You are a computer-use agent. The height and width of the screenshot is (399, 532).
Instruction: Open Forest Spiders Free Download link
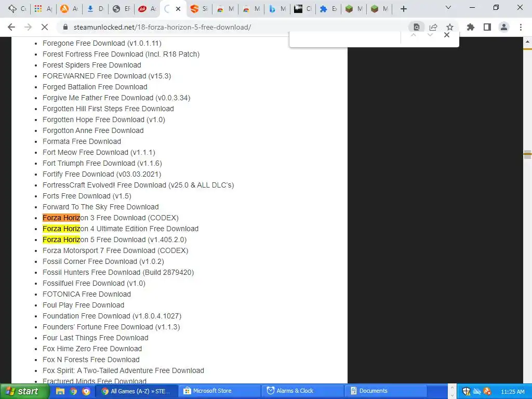pos(92,65)
